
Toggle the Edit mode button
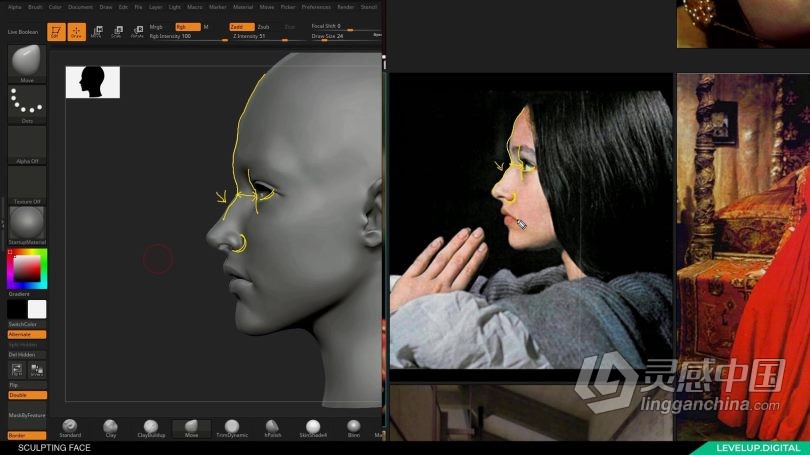pos(56,32)
